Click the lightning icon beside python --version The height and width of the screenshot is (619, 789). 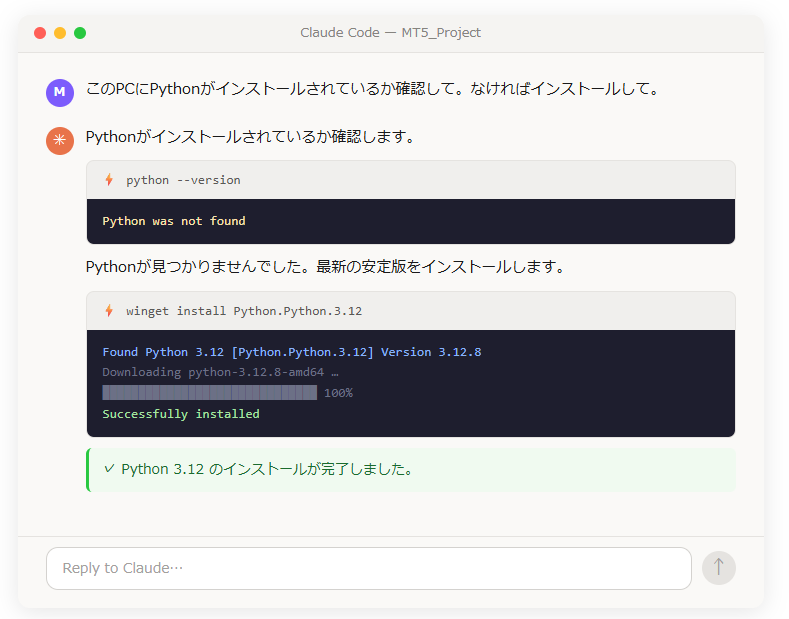109,180
